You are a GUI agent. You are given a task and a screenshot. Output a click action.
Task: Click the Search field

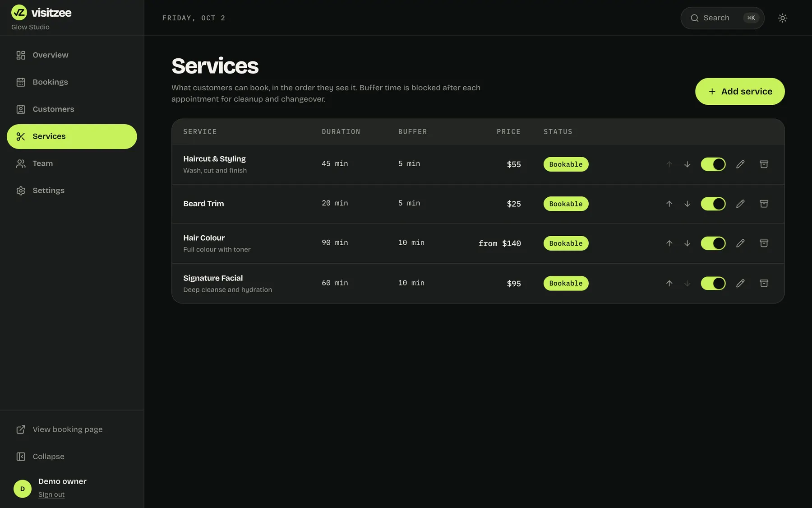(x=722, y=18)
